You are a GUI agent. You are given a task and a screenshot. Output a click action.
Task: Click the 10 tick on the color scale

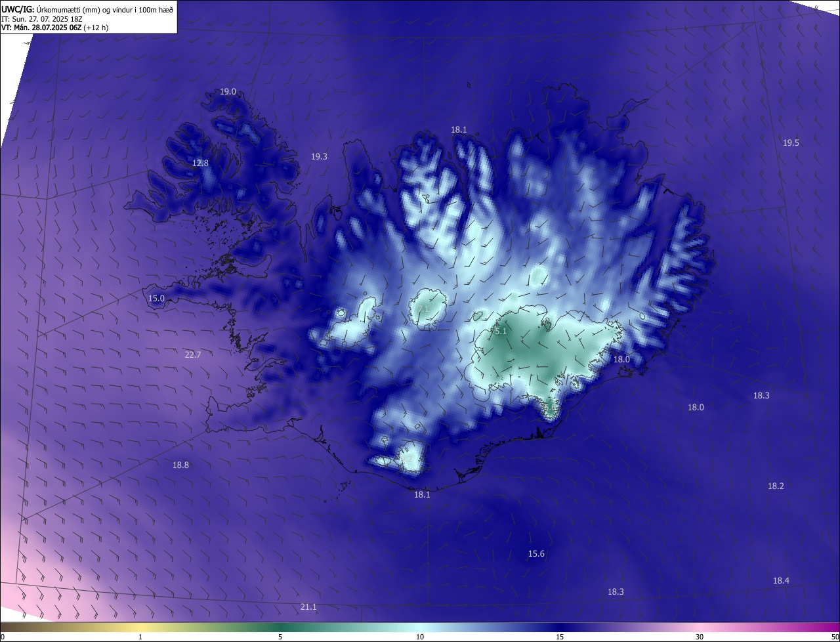420,637
